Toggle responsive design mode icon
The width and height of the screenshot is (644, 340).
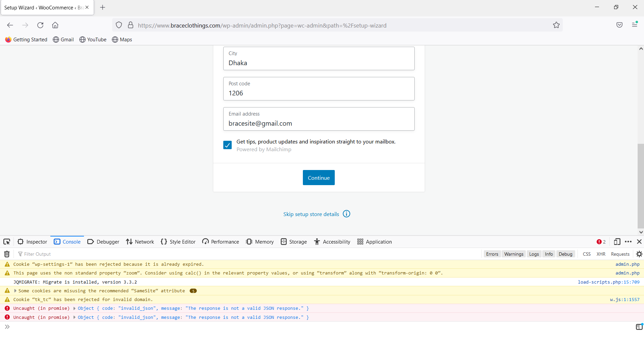[617, 242]
